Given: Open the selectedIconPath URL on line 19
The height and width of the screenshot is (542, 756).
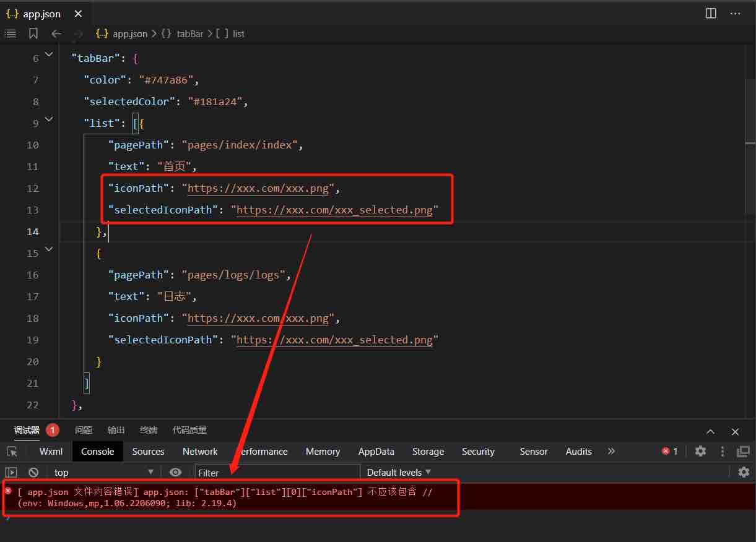Looking at the screenshot, I should [x=334, y=340].
